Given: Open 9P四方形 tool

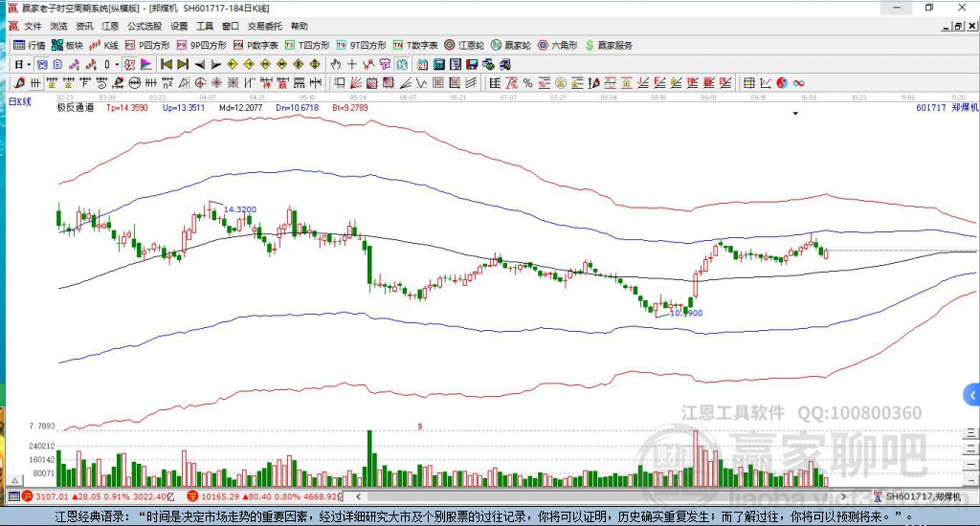Looking at the screenshot, I should coord(201,45).
